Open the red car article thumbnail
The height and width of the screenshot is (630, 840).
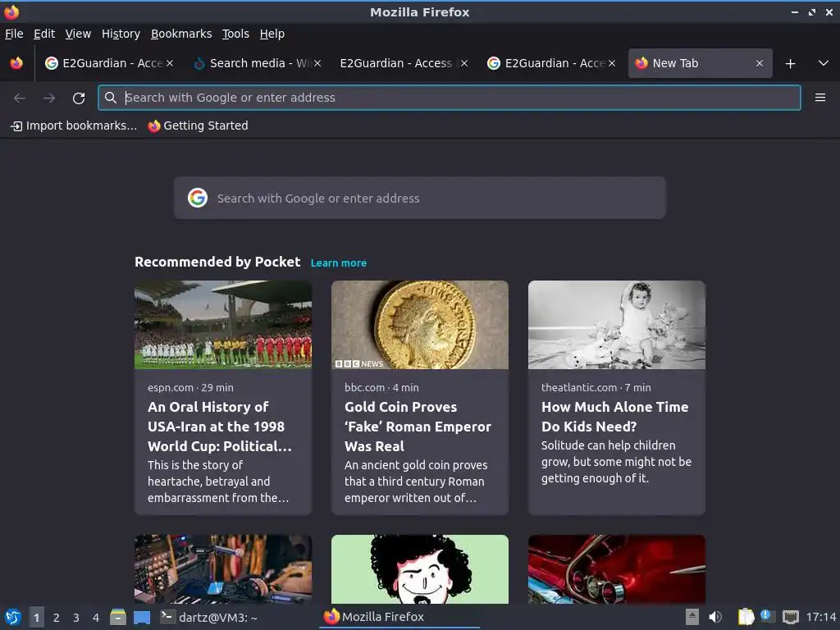tap(617, 569)
